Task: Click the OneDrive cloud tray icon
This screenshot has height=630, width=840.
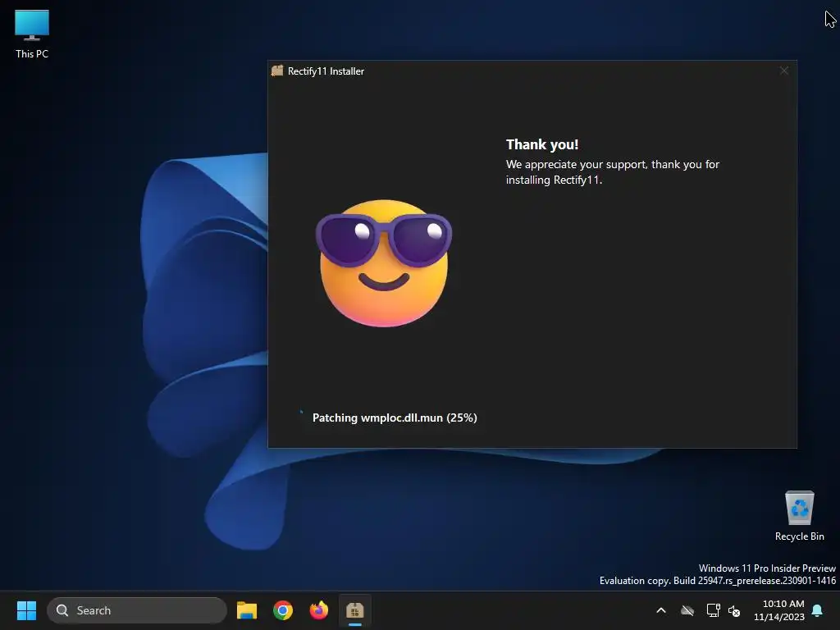Action: click(687, 610)
